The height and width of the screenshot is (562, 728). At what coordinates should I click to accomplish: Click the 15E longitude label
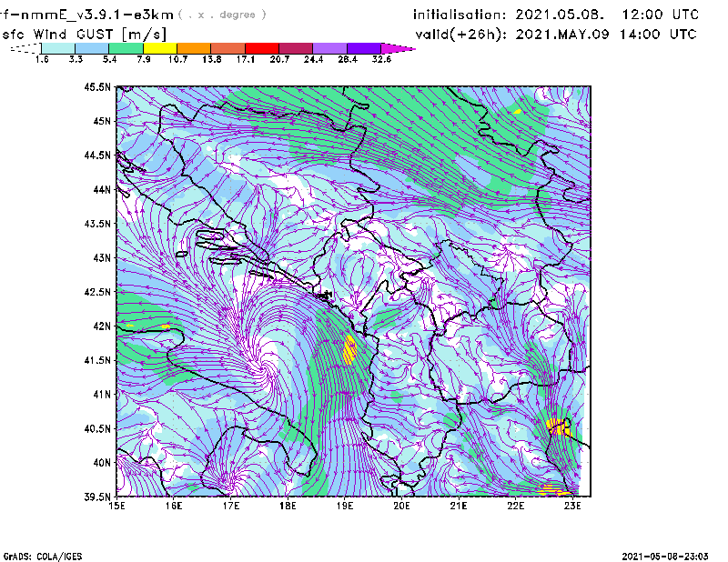[116, 506]
